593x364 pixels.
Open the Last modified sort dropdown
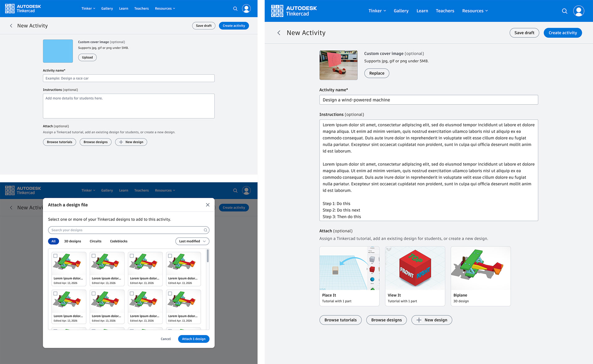[x=192, y=241]
